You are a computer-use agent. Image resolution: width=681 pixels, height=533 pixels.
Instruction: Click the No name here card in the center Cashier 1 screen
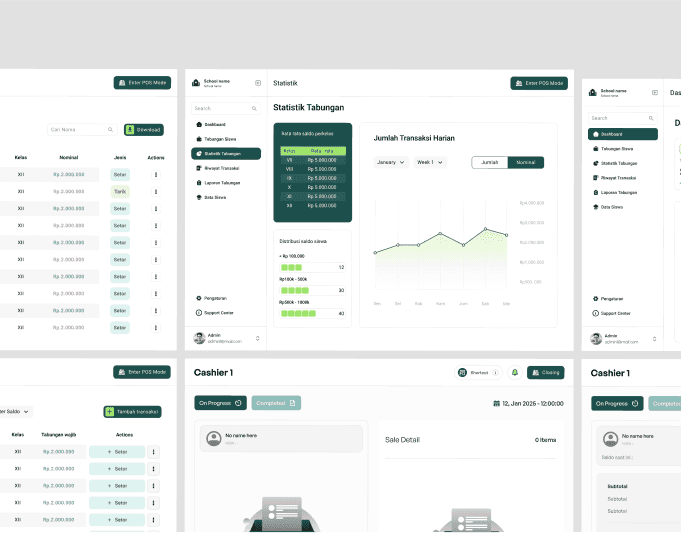(281, 438)
